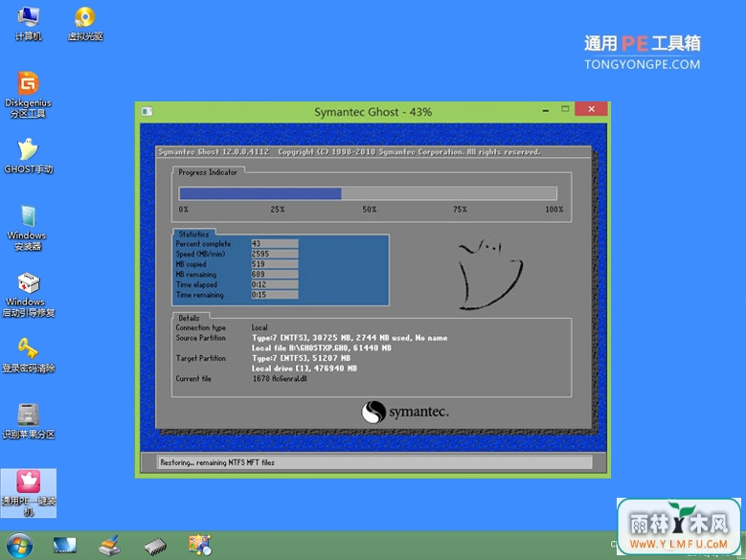Click the source line 'Type:7 [NTFS], 30725 MB'
This screenshot has height=560, width=746.
click(350, 338)
